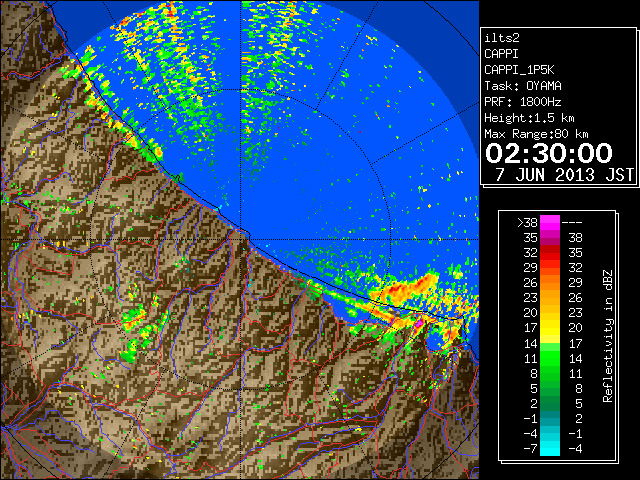
Task: Click the CAPPI_1P5K product label
Action: 519,70
